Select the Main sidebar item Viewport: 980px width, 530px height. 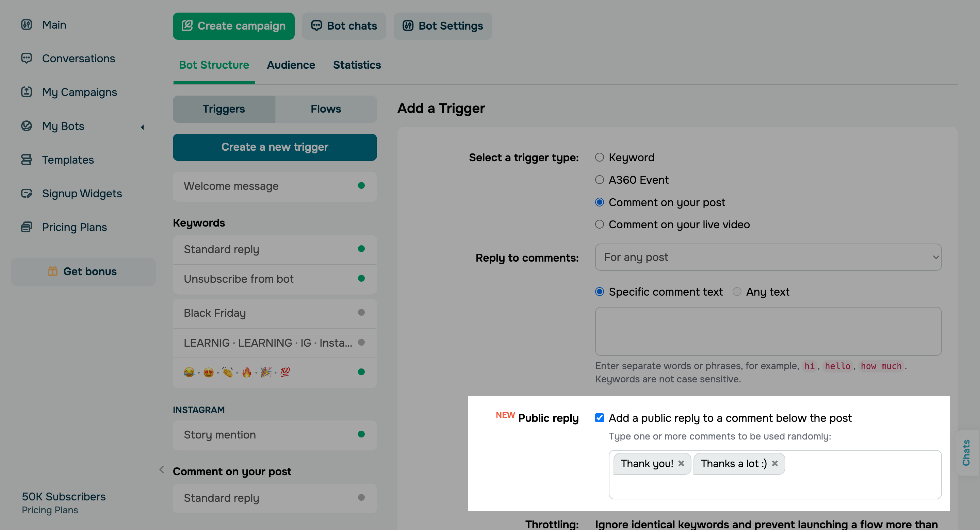pos(54,24)
